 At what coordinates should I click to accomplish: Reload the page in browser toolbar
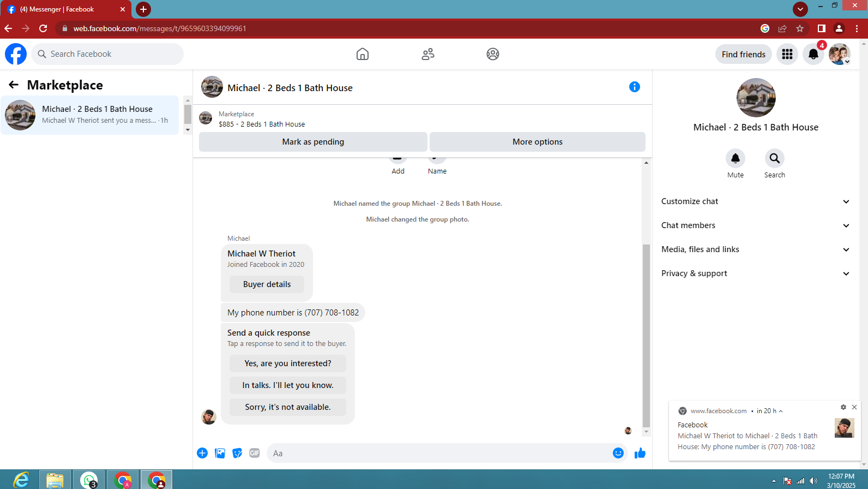click(x=43, y=28)
